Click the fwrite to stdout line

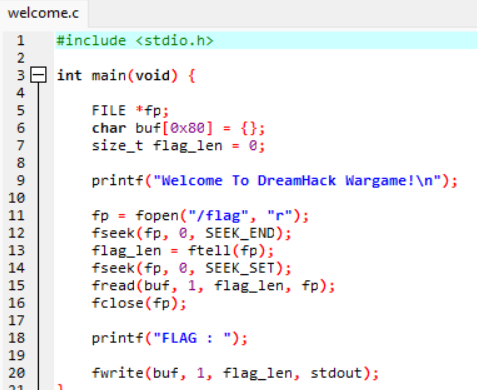235,373
